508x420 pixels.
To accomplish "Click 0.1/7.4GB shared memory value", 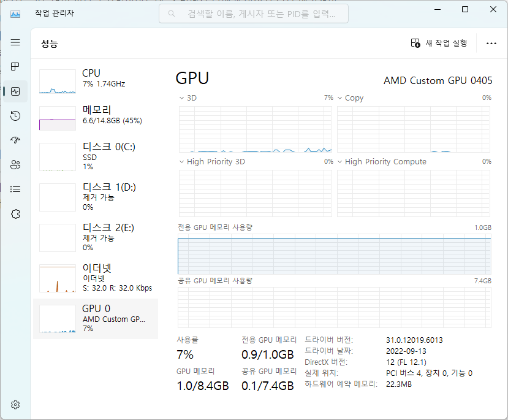I will coord(268,386).
